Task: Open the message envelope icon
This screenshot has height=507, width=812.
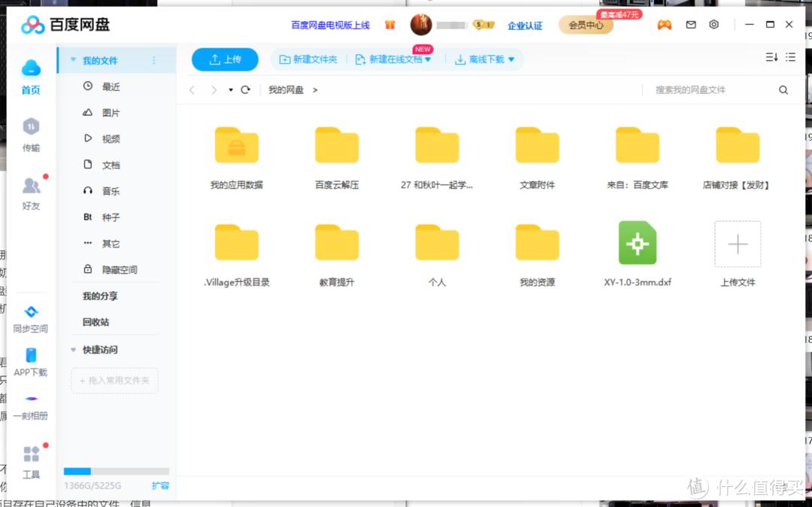Action: (x=691, y=24)
